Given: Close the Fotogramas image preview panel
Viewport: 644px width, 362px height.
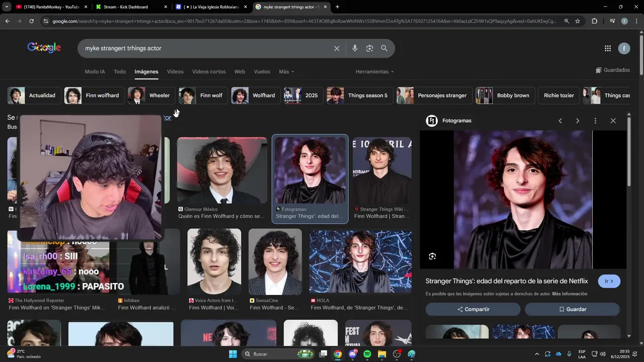Looking at the screenshot, I should tap(613, 121).
